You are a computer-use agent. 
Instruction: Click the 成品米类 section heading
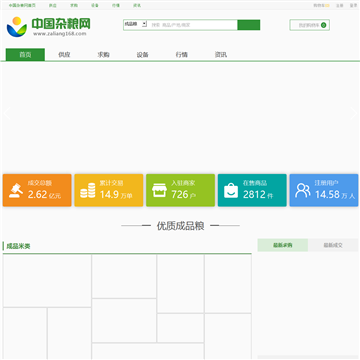tap(18, 246)
